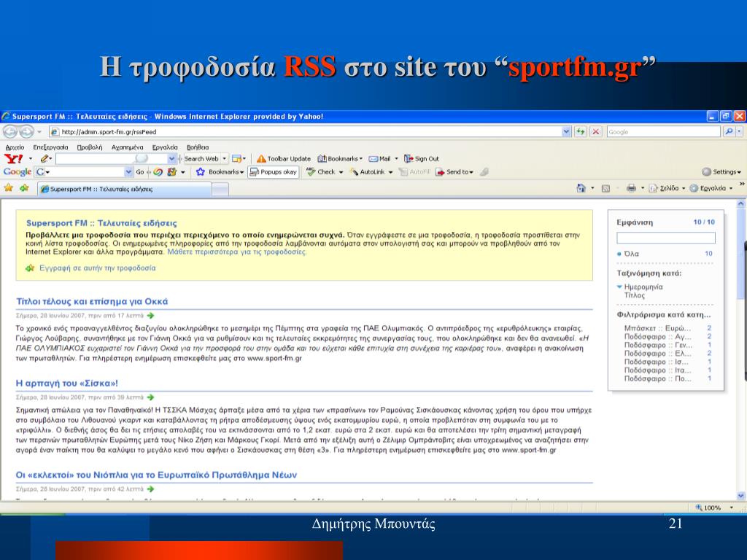
Task: Click the Go button on the Google toolbar
Action: tap(140, 172)
